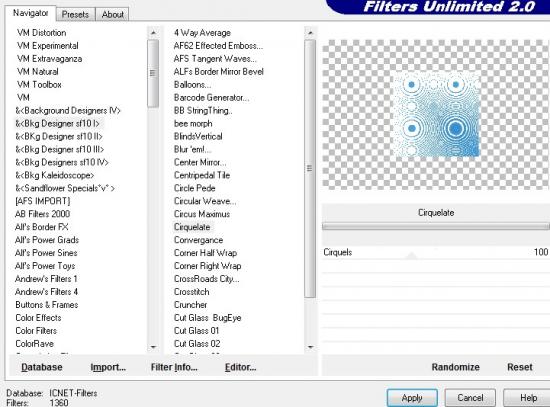Cancel the Filters Unlimited dialog
The height and width of the screenshot is (407, 550).
pos(470,398)
